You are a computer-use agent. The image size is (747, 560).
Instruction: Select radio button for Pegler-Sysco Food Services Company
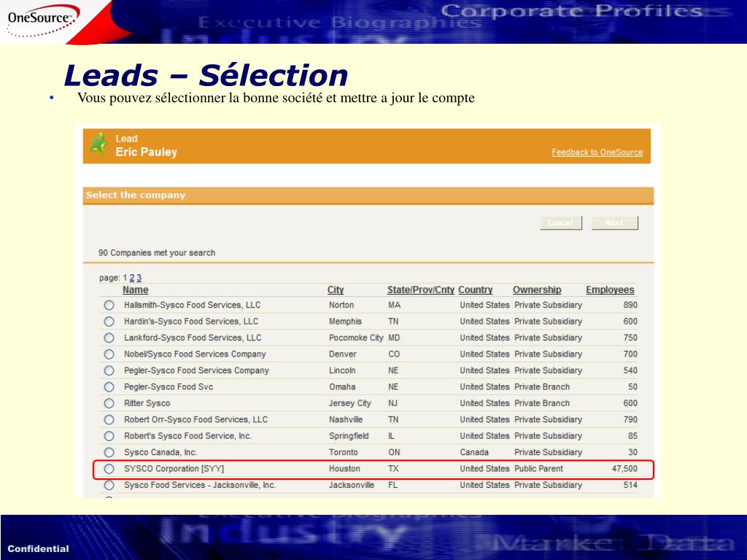[x=109, y=370]
